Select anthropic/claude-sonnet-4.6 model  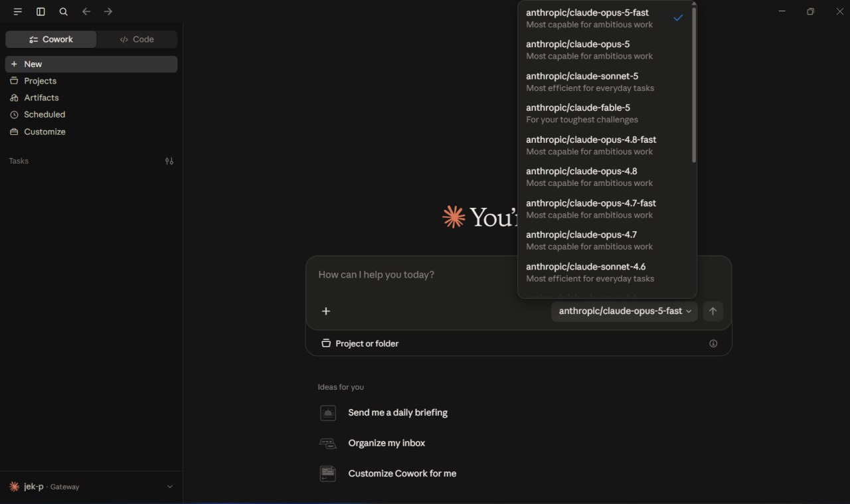click(x=604, y=272)
